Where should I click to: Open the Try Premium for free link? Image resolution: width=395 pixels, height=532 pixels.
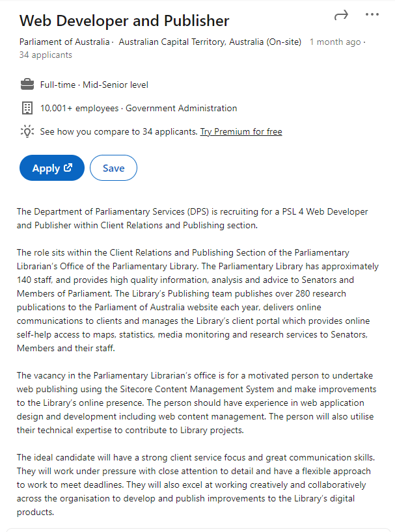(241, 131)
